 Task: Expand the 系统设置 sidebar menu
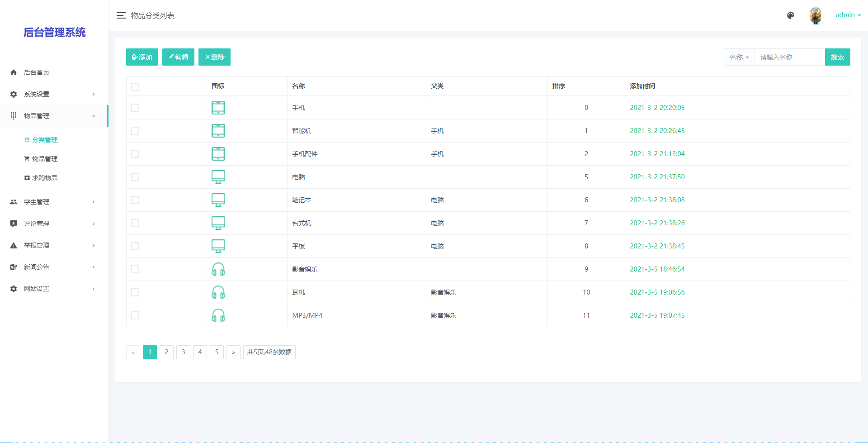pyautogui.click(x=37, y=94)
